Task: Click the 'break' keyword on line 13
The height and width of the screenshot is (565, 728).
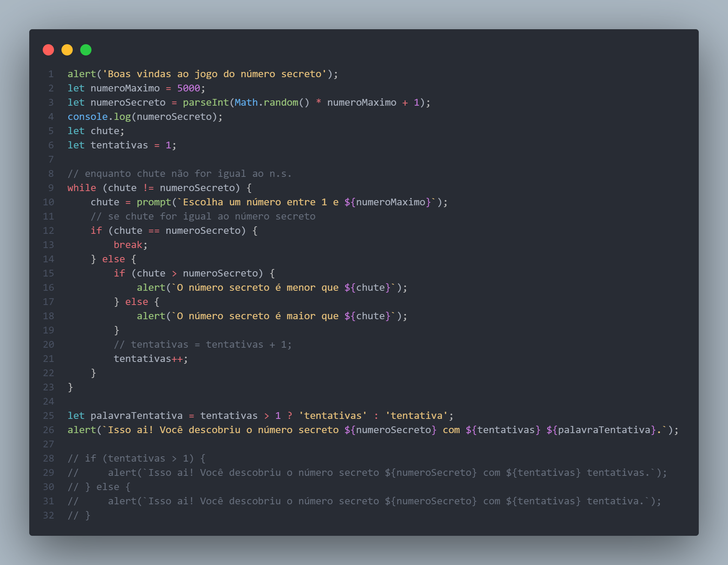Action: (128, 245)
